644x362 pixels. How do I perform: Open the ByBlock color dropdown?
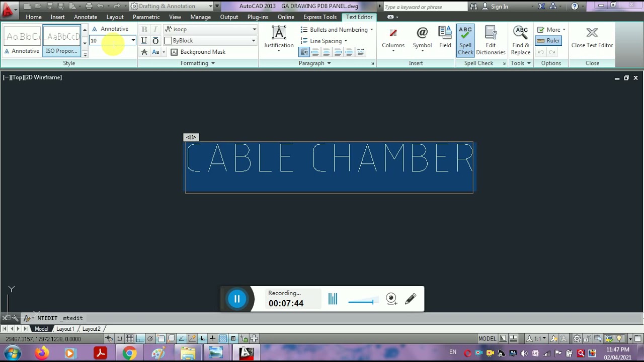(210, 41)
